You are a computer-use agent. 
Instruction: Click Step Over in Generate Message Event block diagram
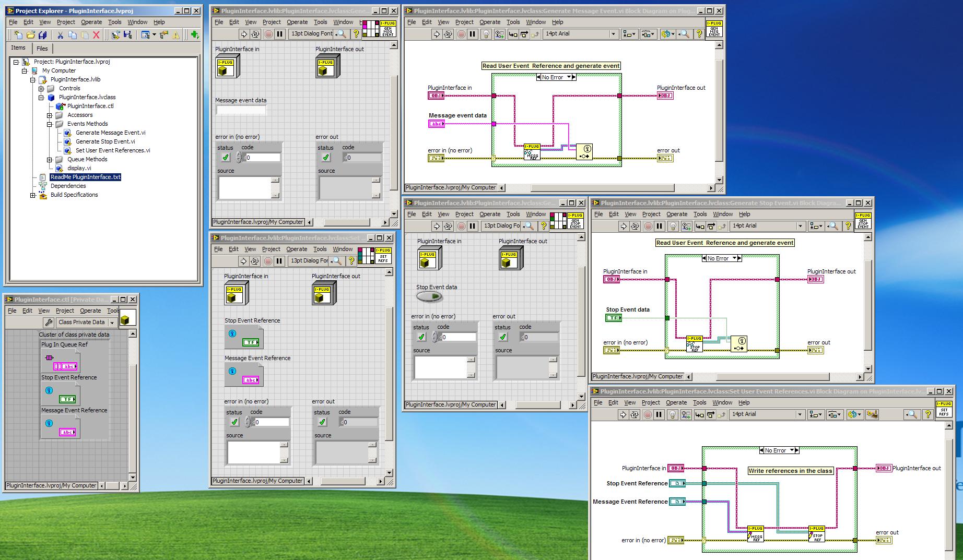[524, 34]
